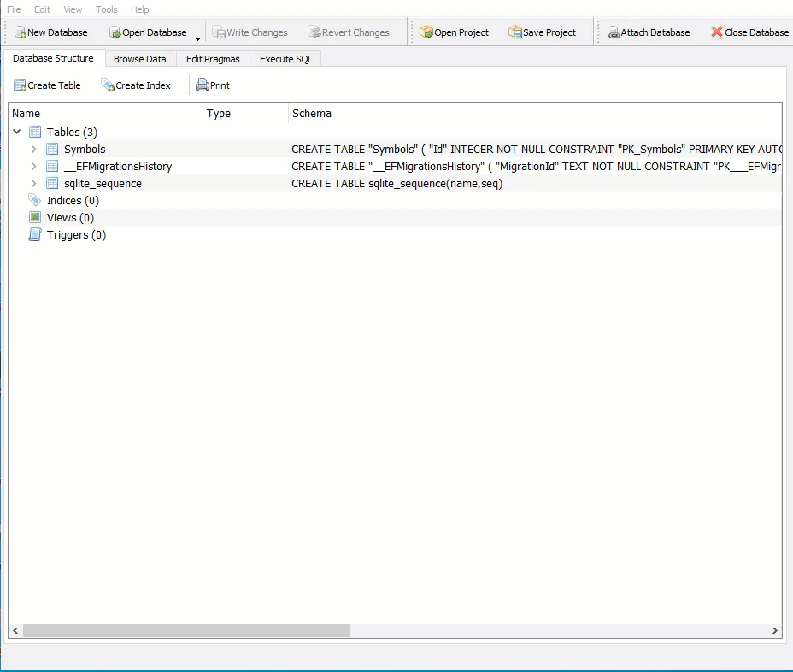
Task: Open a saved project
Action: pyautogui.click(x=455, y=32)
